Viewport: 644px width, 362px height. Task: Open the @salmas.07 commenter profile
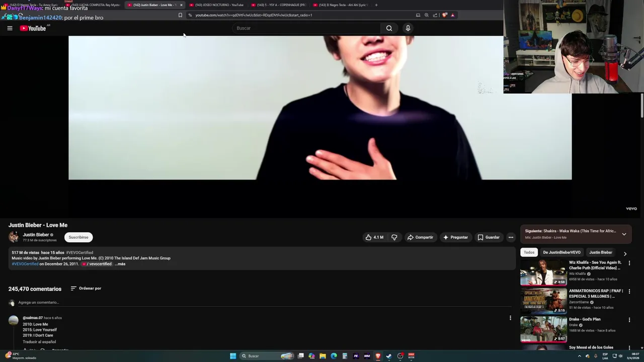tap(33, 318)
